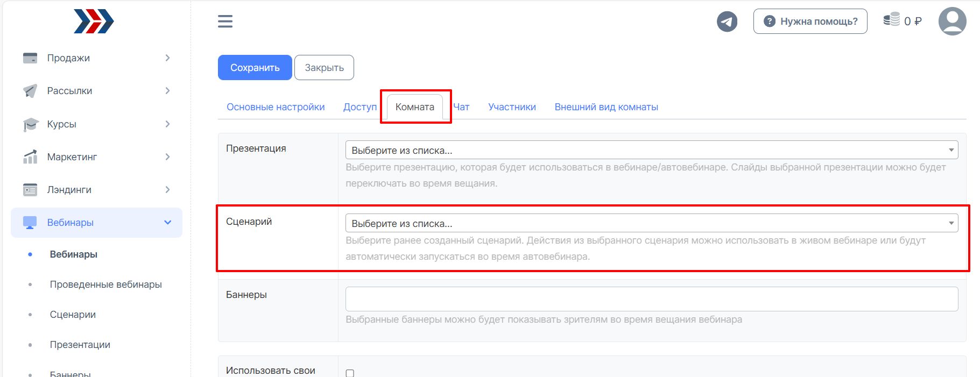Open the Презентация dropdown list
This screenshot has width=980, height=377.
coord(651,150)
